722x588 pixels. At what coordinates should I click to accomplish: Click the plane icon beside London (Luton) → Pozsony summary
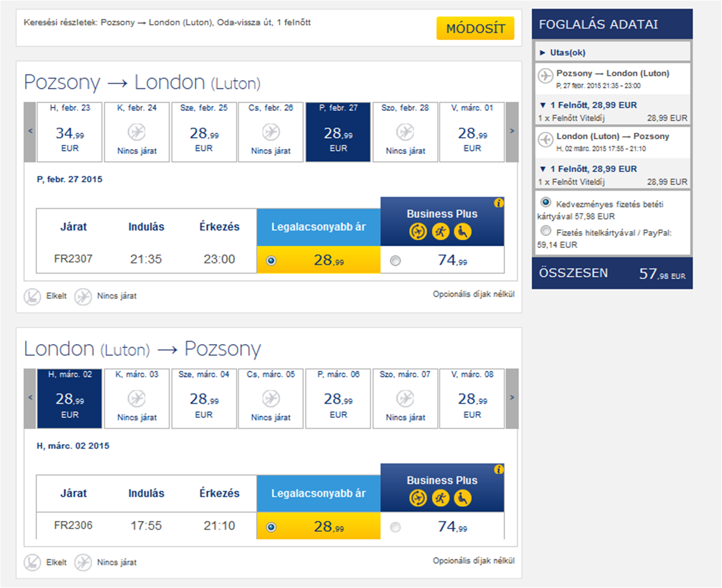tap(545, 139)
